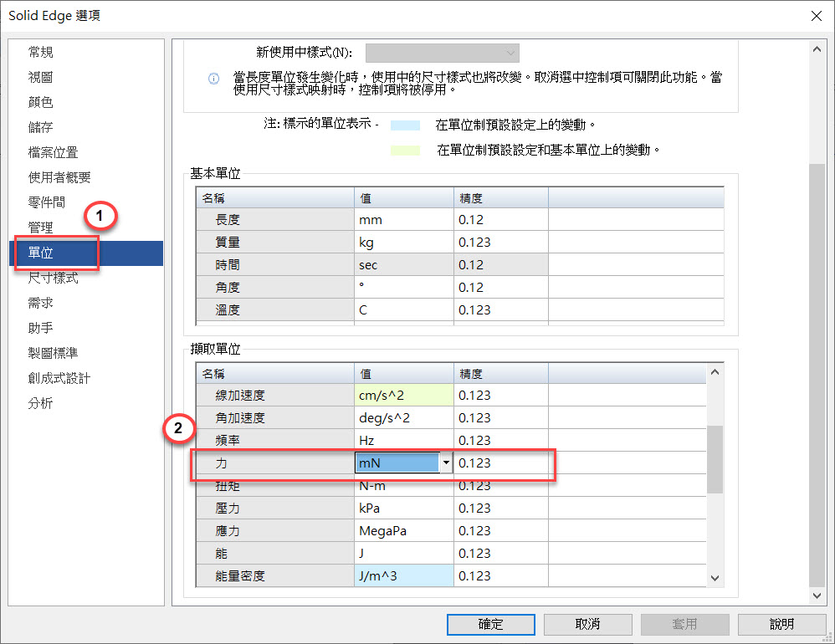The image size is (835, 644).
Task: Select the 溫度 row name
Action: point(274,309)
